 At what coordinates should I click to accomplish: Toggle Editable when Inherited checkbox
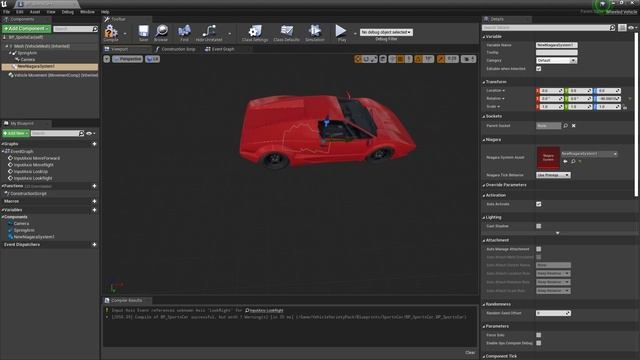pos(538,69)
